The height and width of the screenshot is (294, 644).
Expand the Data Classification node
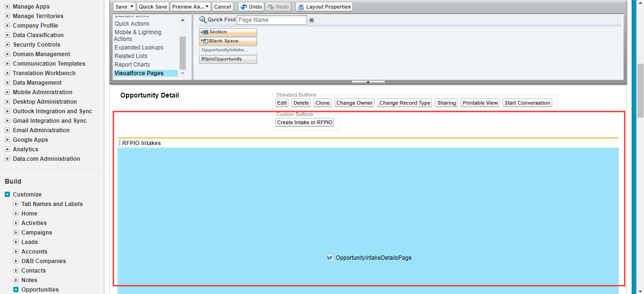7,35
